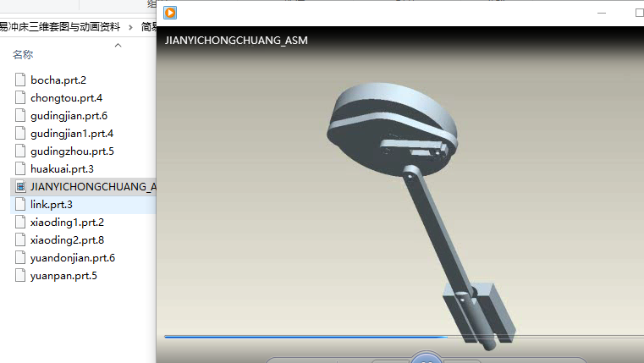Viewport: 644px width, 363px height.
Task: Click the chongtou.prt.4 file icon
Action: point(20,97)
